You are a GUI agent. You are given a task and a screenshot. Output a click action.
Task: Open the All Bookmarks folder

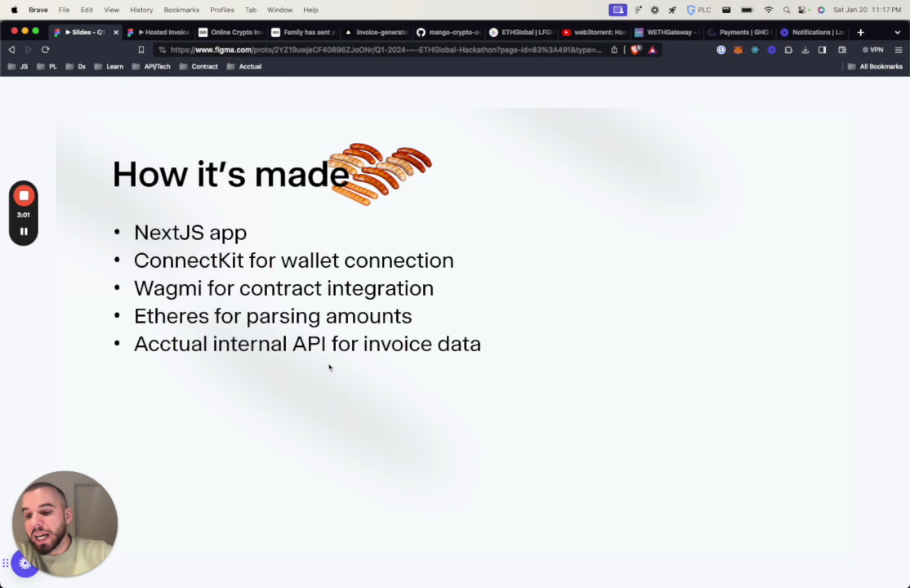[875, 67]
